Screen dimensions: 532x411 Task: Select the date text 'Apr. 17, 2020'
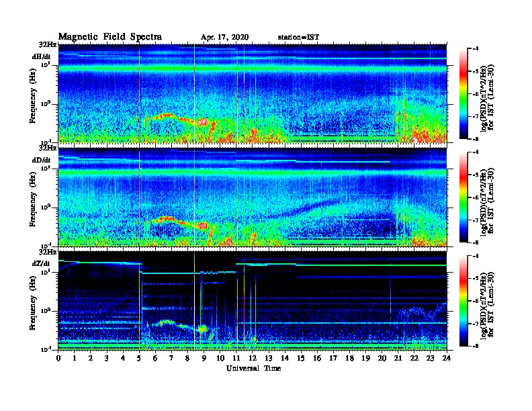click(x=224, y=38)
